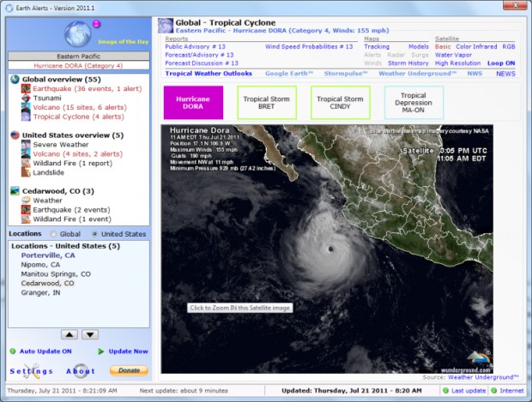532x402 pixels.
Task: Click the Tropical Cyclone icon in sidebar
Action: pos(26,117)
